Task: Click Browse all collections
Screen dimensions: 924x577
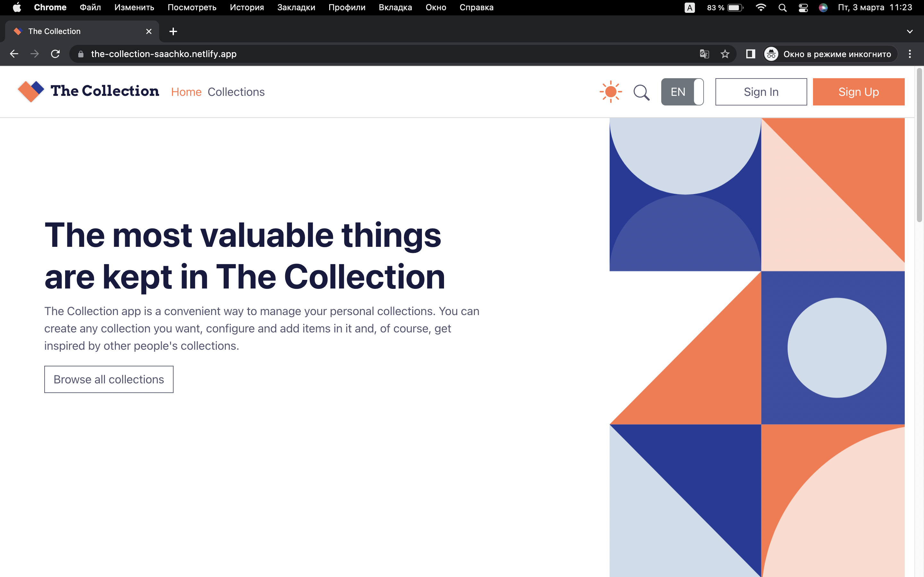Action: (x=109, y=379)
